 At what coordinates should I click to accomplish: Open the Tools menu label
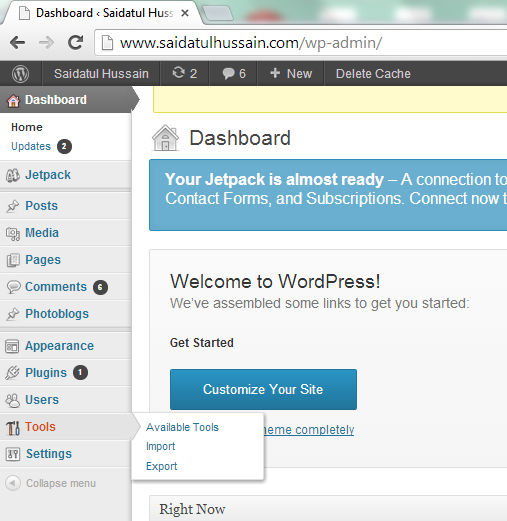(x=40, y=427)
